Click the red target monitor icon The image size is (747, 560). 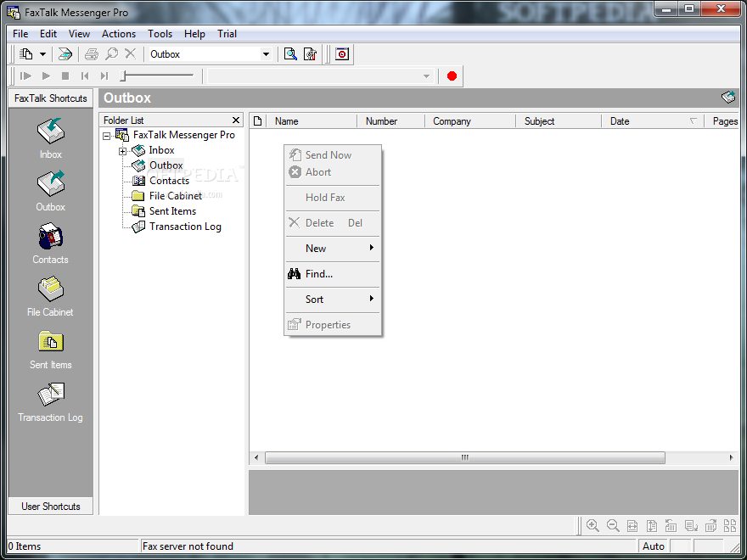341,54
